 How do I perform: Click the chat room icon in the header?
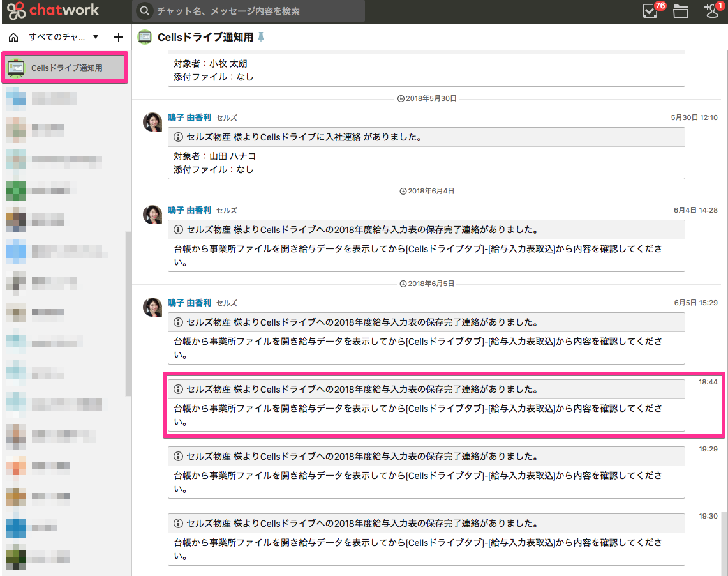tap(145, 37)
